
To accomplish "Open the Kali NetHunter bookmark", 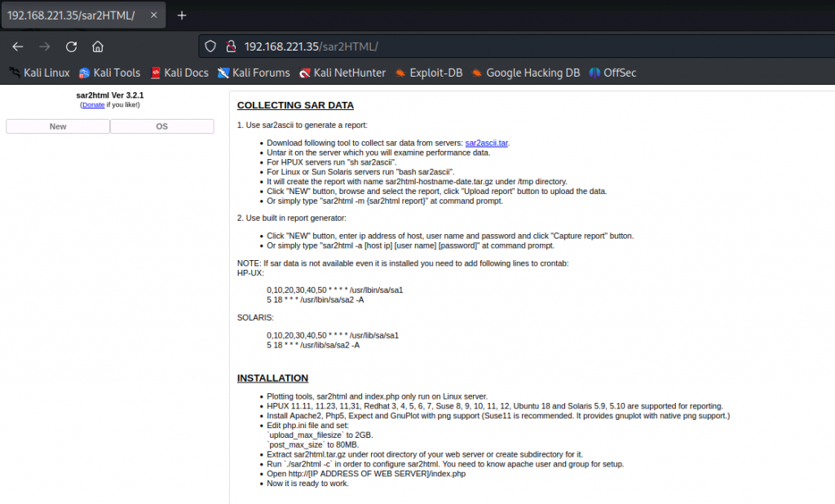I will click(x=342, y=73).
